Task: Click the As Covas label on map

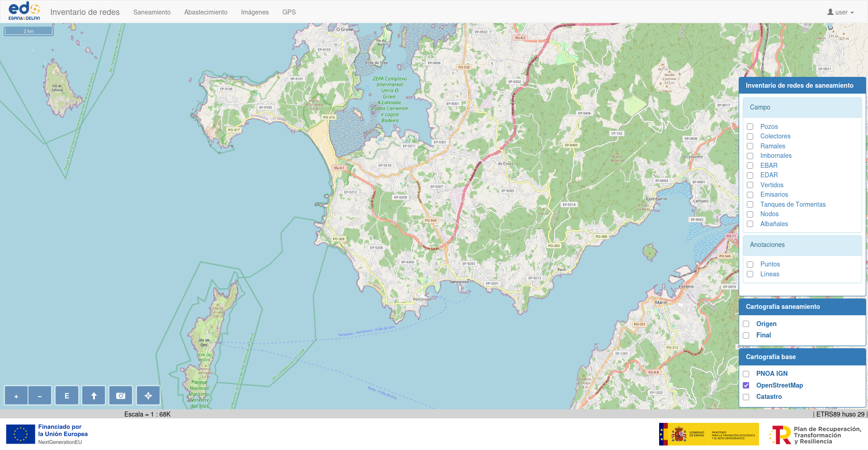Action: (x=505, y=164)
